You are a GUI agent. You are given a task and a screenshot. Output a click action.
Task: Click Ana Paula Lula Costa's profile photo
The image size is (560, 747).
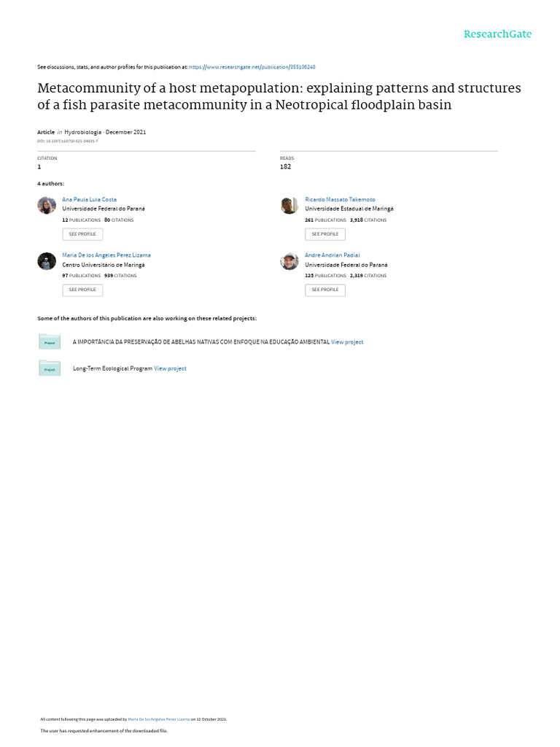(47, 206)
